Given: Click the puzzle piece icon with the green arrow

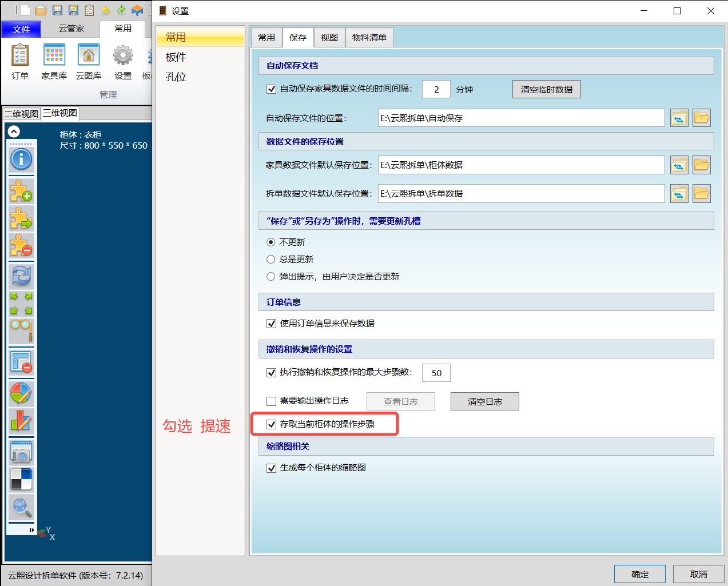Looking at the screenshot, I should click(x=21, y=218).
